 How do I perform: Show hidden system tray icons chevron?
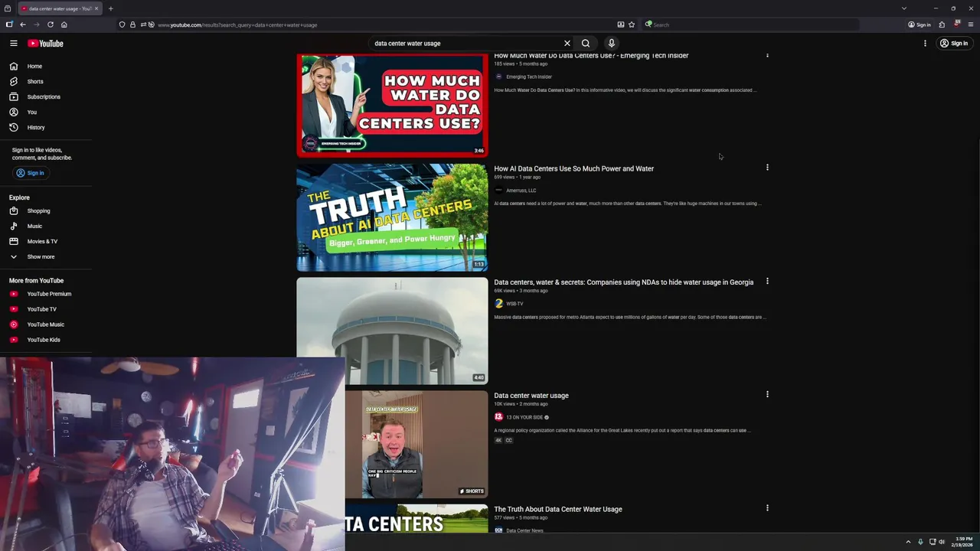(x=908, y=542)
